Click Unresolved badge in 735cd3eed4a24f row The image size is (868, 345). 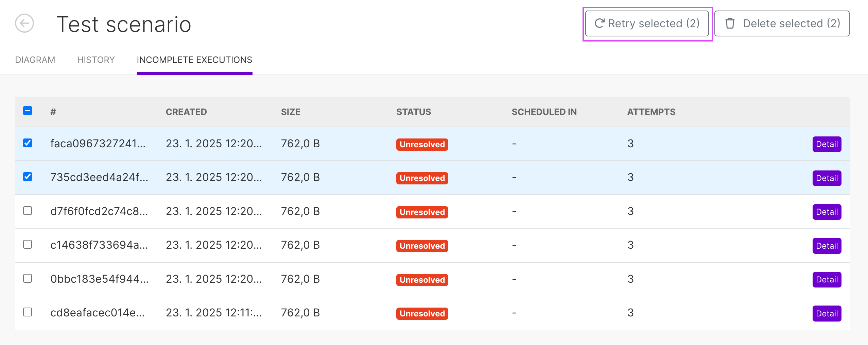point(422,178)
